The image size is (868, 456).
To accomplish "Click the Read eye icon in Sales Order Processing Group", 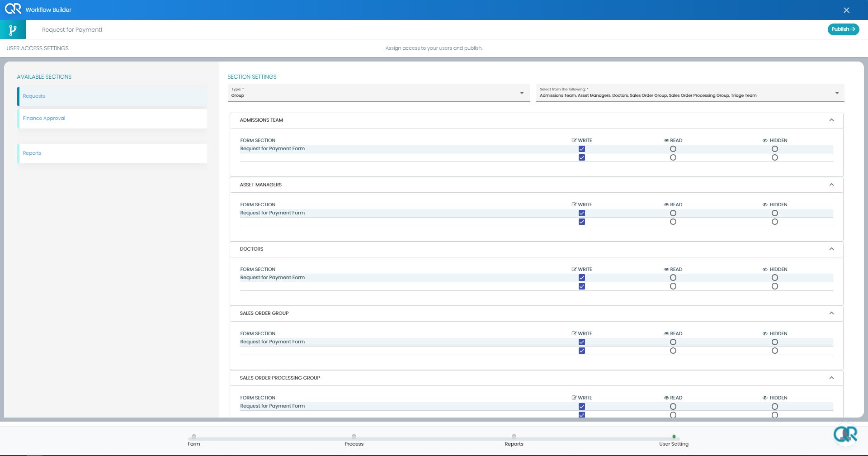I will (x=666, y=398).
